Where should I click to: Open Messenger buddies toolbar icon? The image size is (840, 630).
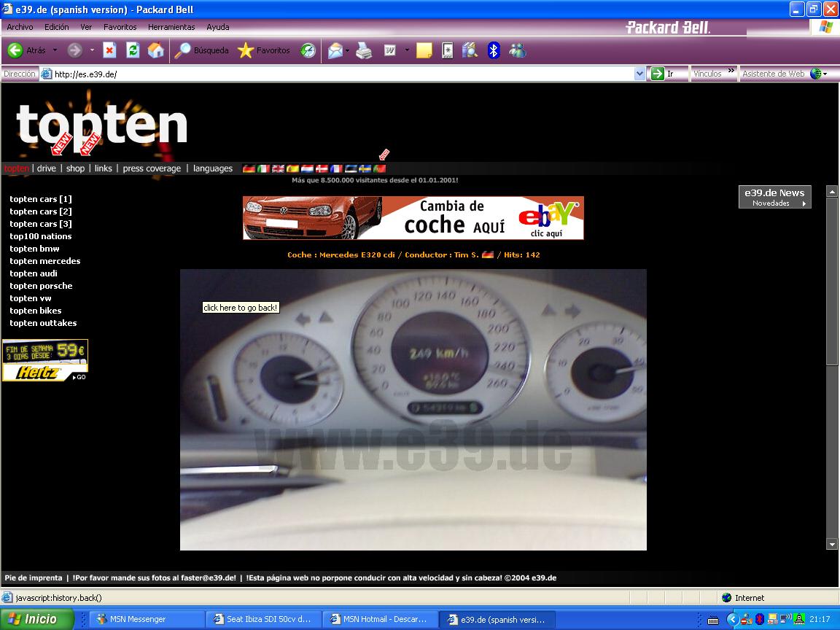(518, 50)
